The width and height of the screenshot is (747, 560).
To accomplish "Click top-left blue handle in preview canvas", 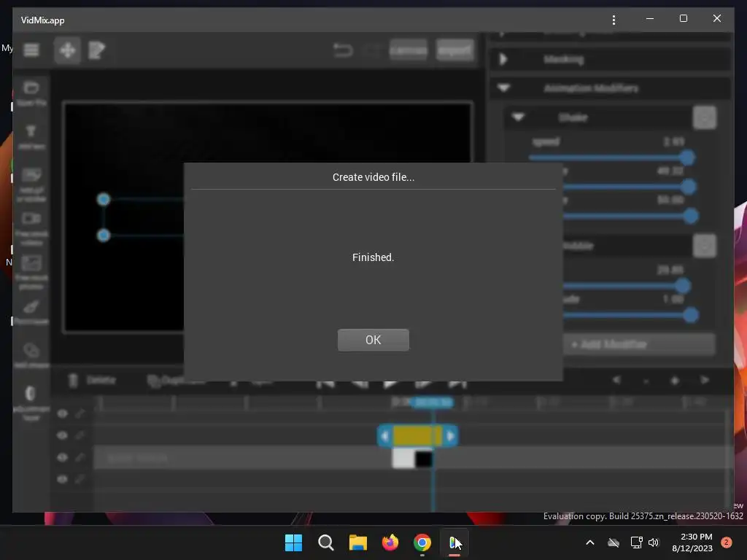I will 104,200.
